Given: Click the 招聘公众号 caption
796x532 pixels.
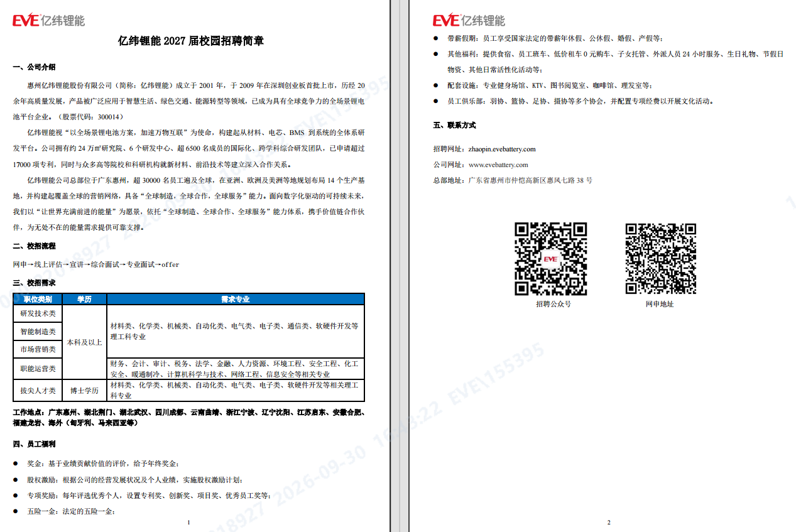Looking at the screenshot, I should tap(553, 304).
